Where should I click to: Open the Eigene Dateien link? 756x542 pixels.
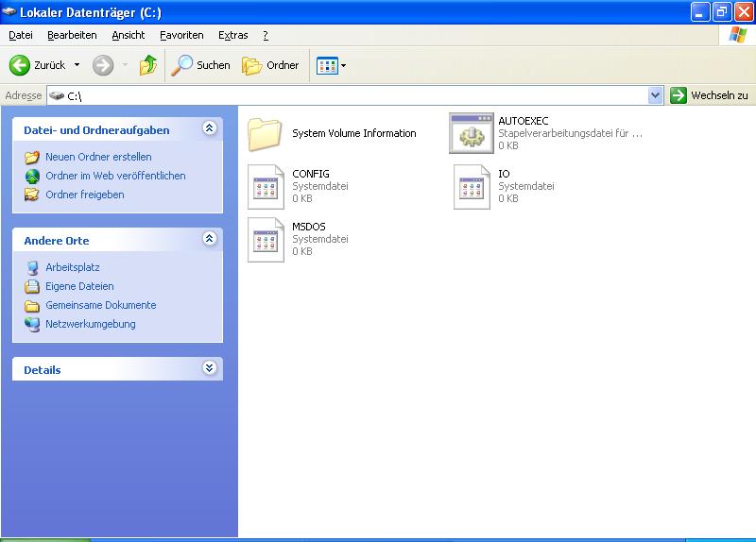pyautogui.click(x=79, y=286)
